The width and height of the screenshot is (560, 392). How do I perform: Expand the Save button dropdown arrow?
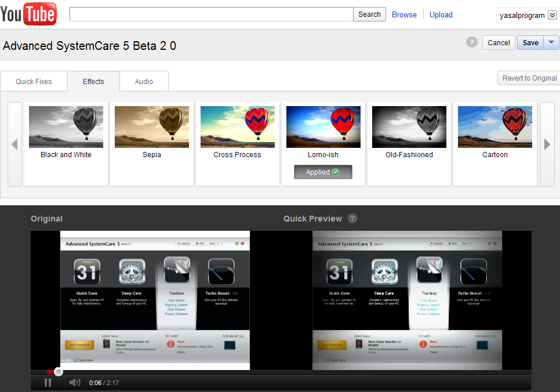551,42
